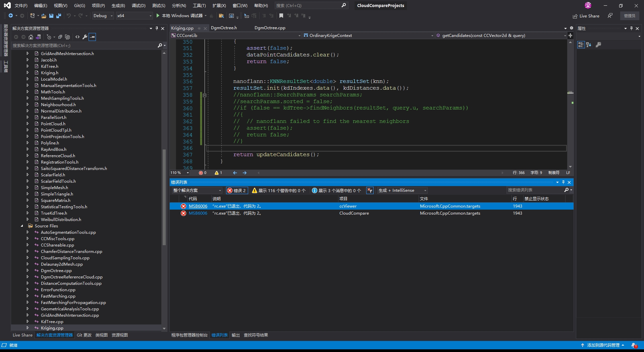Click the properties pane wrench icon
The height and width of the screenshot is (352, 644).
coord(598,45)
